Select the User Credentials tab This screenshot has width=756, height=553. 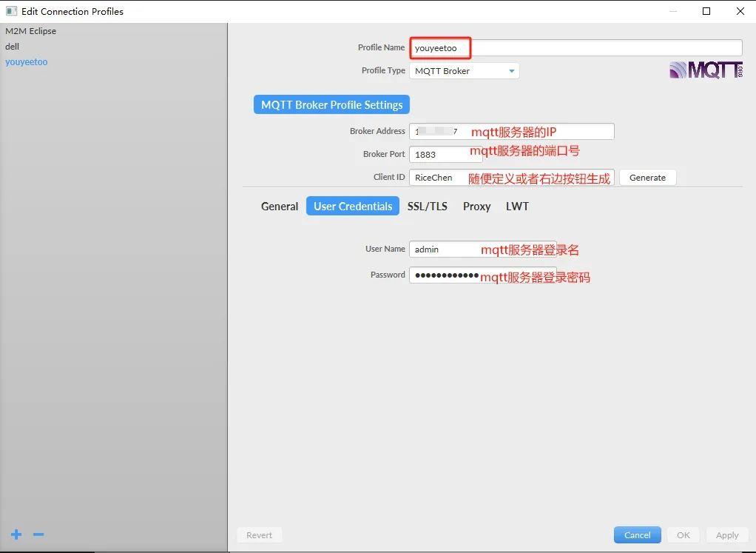[353, 206]
